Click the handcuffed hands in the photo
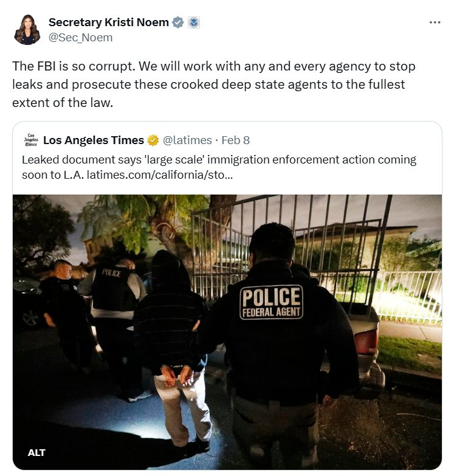The width and height of the screenshot is (454, 476). tap(177, 374)
